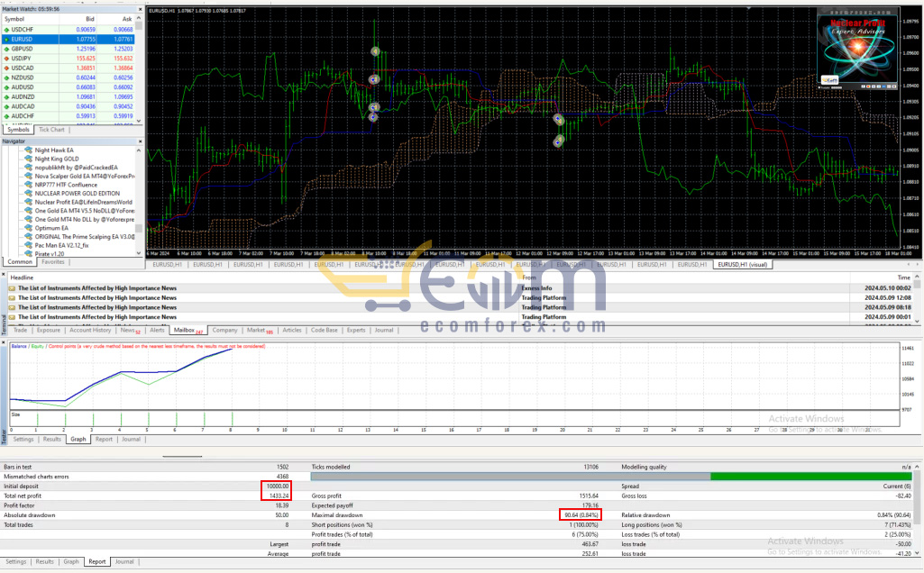Open the Common tab in Navigator
The image size is (924, 573).
click(20, 262)
